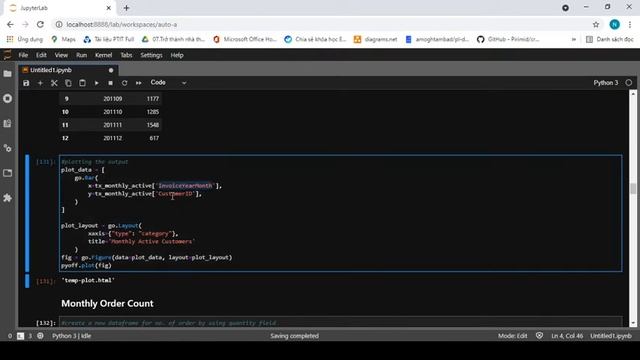Show running terminals and kernels panel
640x360 pixels.
[7, 98]
